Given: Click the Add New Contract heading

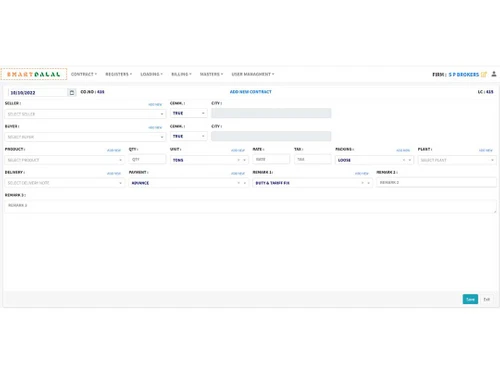Looking at the screenshot, I should tap(251, 92).
